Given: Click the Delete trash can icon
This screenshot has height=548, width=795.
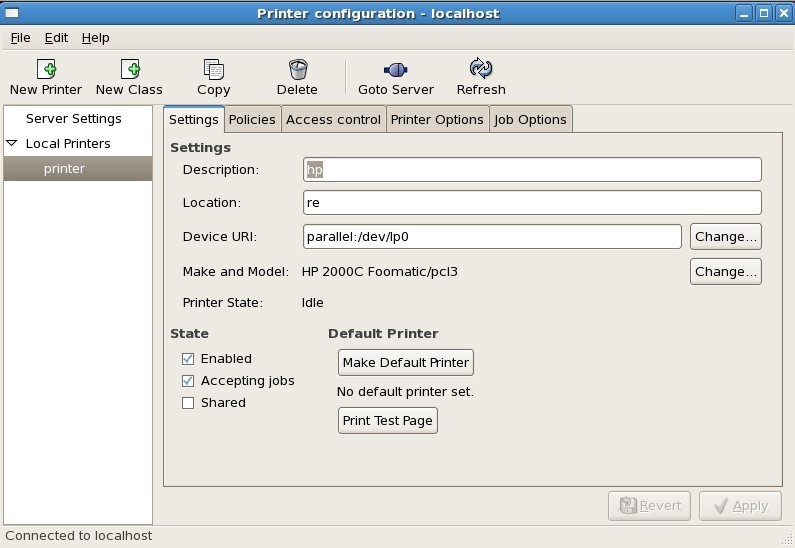Looking at the screenshot, I should (x=298, y=69).
